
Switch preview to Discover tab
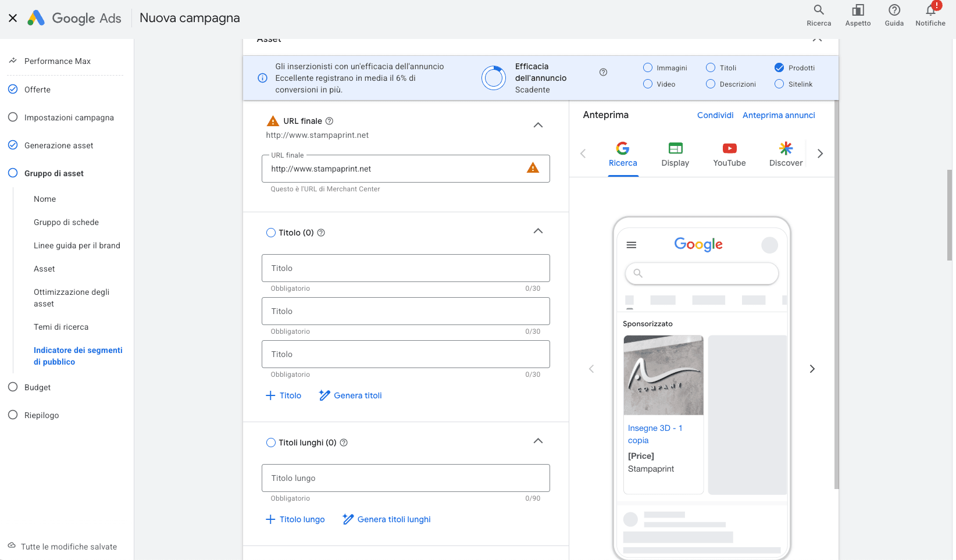point(786,154)
